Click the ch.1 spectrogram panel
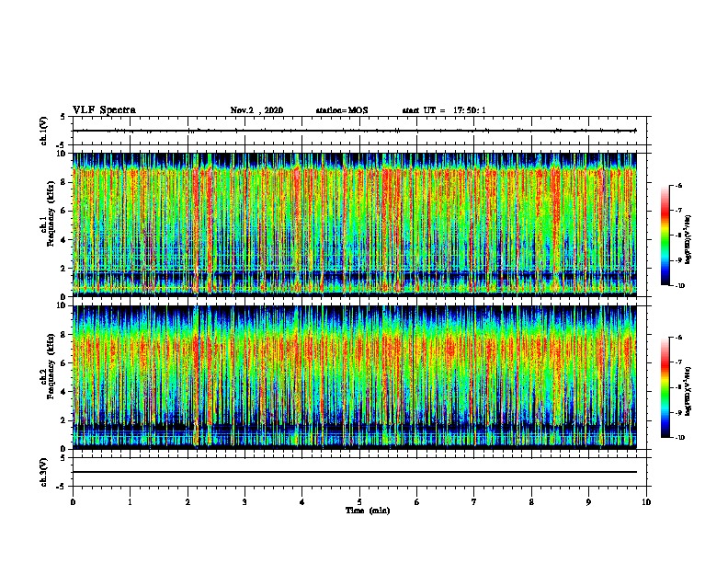Screen dimensions: 728x563 (355, 224)
